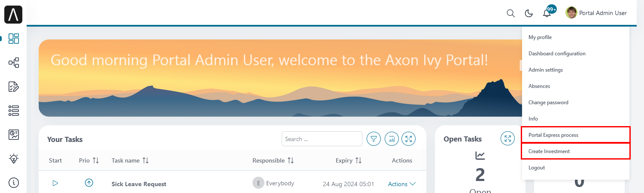This screenshot has height=193, width=644.
Task: Choose Change password in user menu
Action: point(576,103)
